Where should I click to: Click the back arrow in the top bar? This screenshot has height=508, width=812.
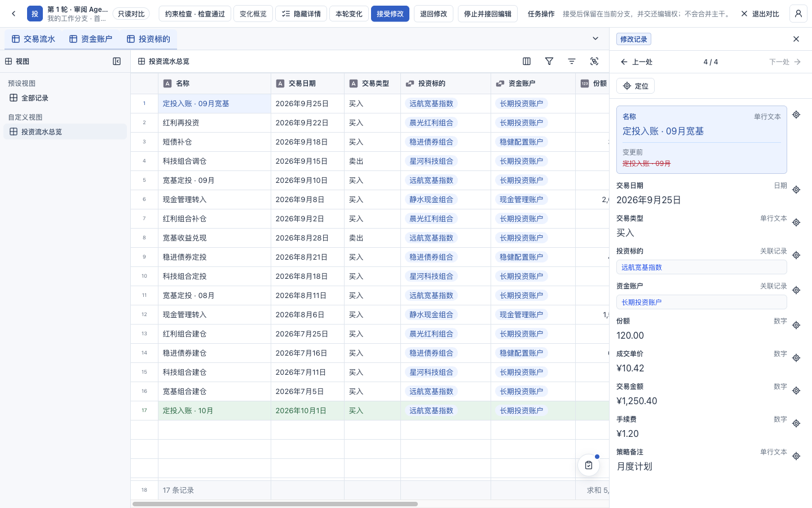(14, 14)
